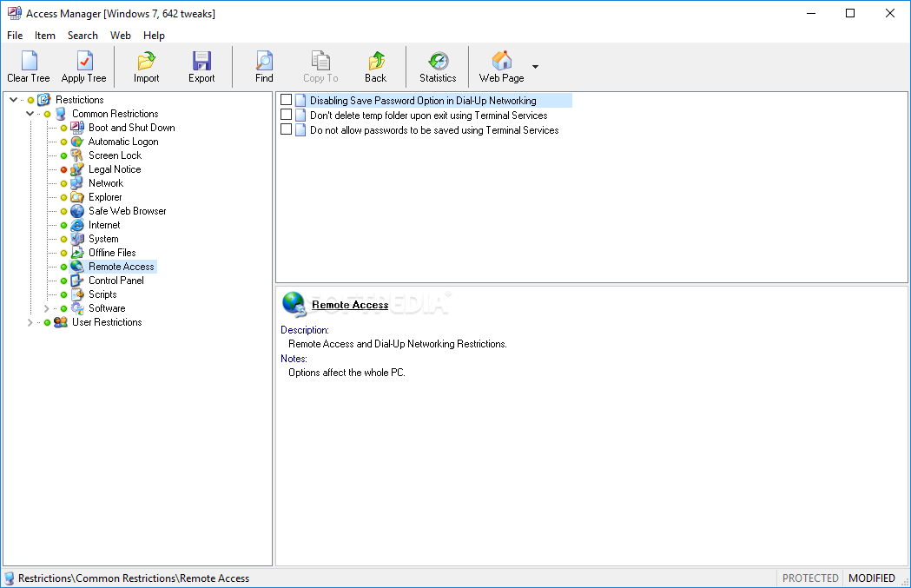This screenshot has height=588, width=911.
Task: Expand the User Restrictions node
Action: click(x=30, y=322)
